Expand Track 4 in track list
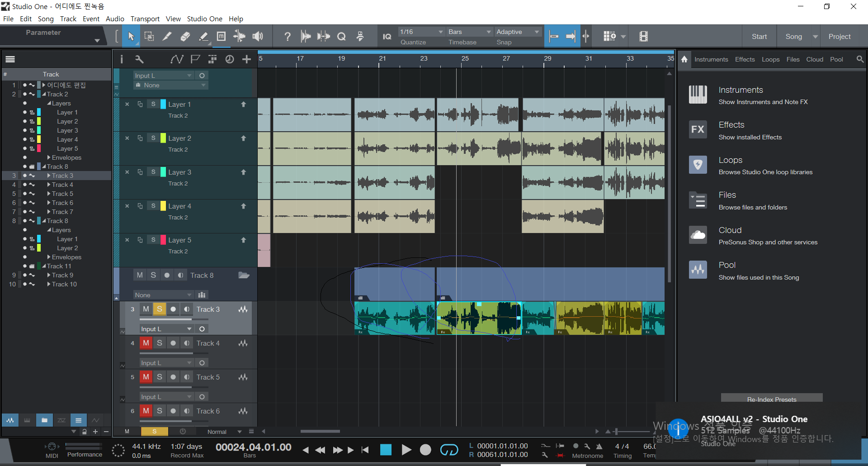868x466 pixels. click(x=49, y=185)
